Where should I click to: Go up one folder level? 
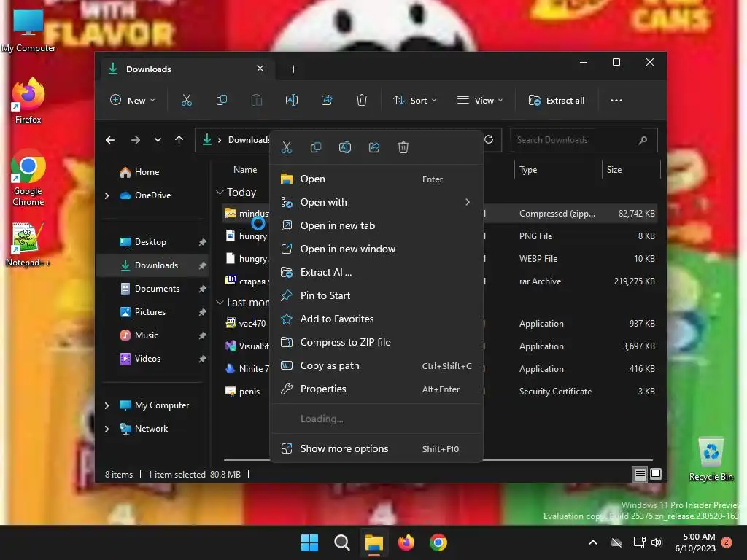[179, 140]
